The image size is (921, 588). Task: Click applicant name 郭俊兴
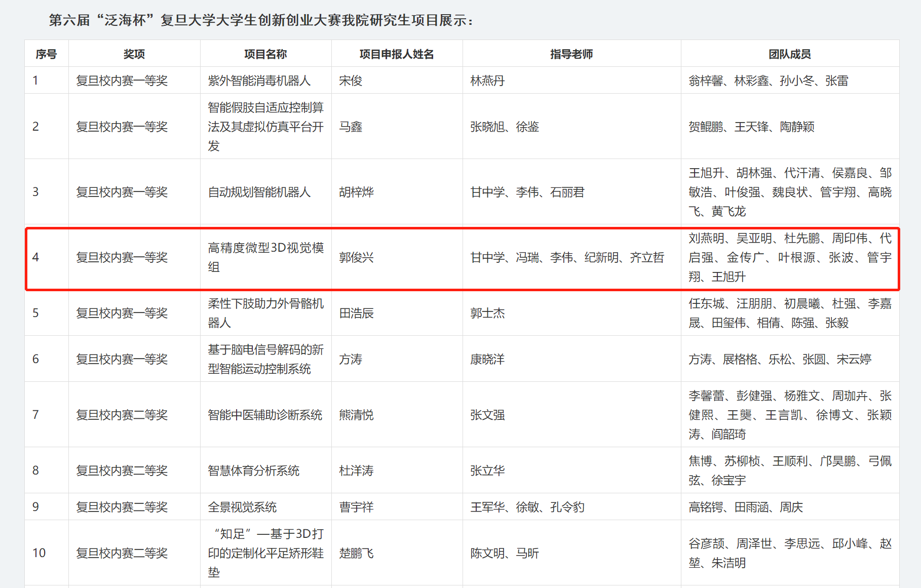pos(356,257)
